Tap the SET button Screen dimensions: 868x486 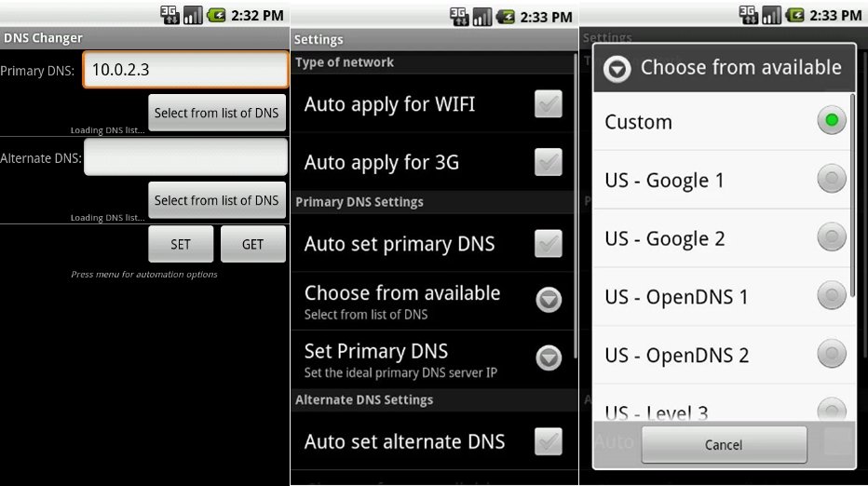pos(181,244)
